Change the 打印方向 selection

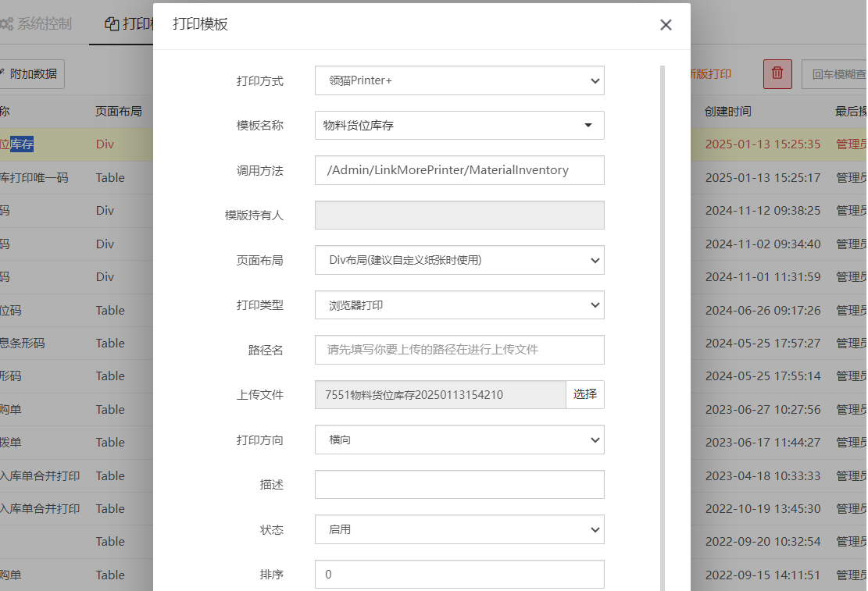click(x=459, y=440)
